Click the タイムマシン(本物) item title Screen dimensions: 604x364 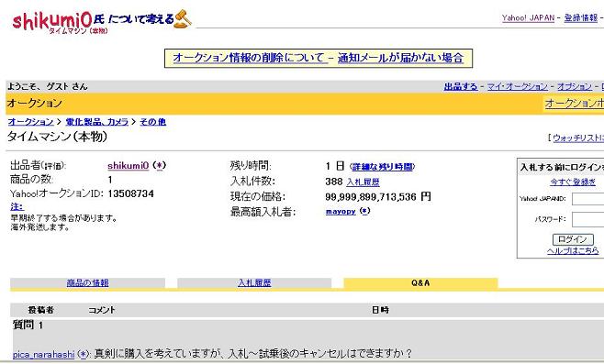[x=57, y=137]
